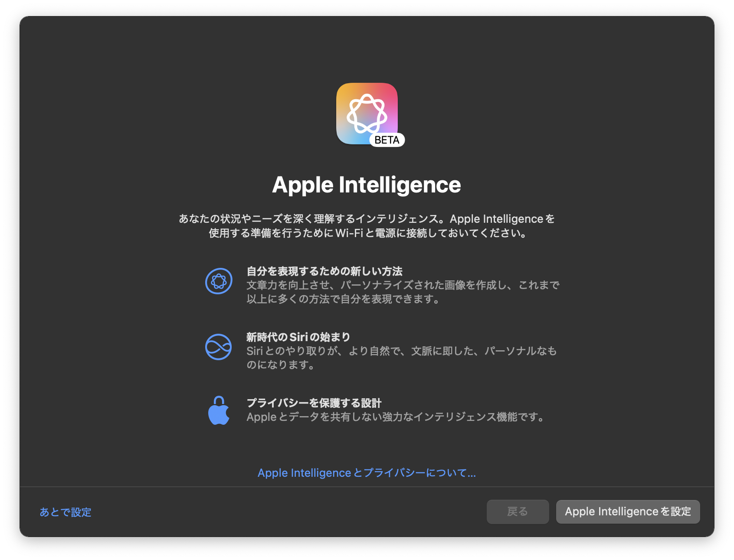Screen dimensions: 734x560
Task: Open the Apple Intelligenceとプライバシーについて link
Action: (367, 473)
